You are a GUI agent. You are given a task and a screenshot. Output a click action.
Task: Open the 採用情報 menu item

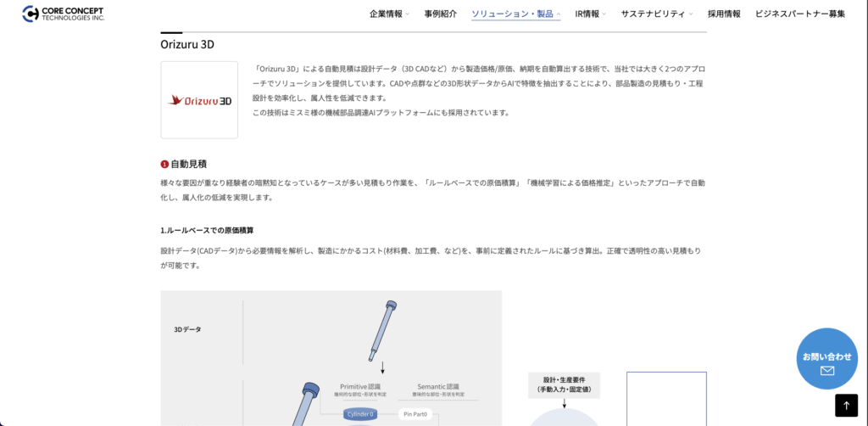[x=723, y=14]
